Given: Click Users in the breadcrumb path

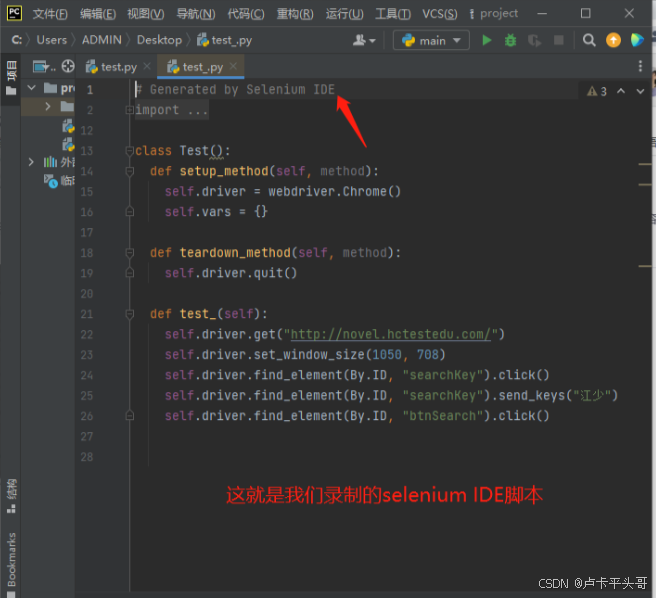Looking at the screenshot, I should (x=51, y=40).
